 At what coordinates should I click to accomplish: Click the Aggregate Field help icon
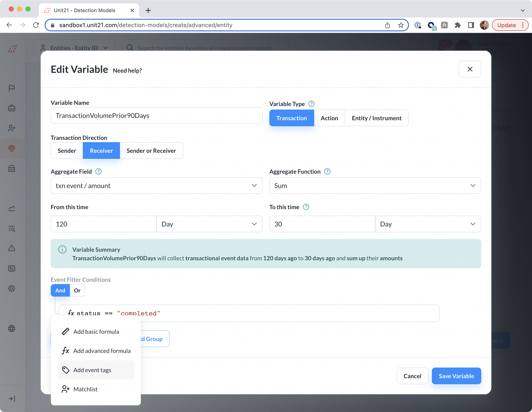coord(98,172)
